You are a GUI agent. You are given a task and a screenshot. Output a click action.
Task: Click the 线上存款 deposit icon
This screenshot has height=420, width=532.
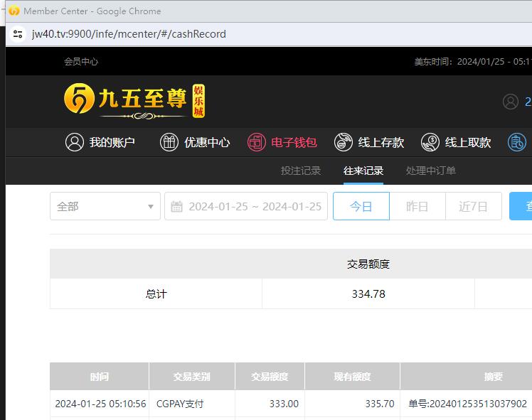344,142
